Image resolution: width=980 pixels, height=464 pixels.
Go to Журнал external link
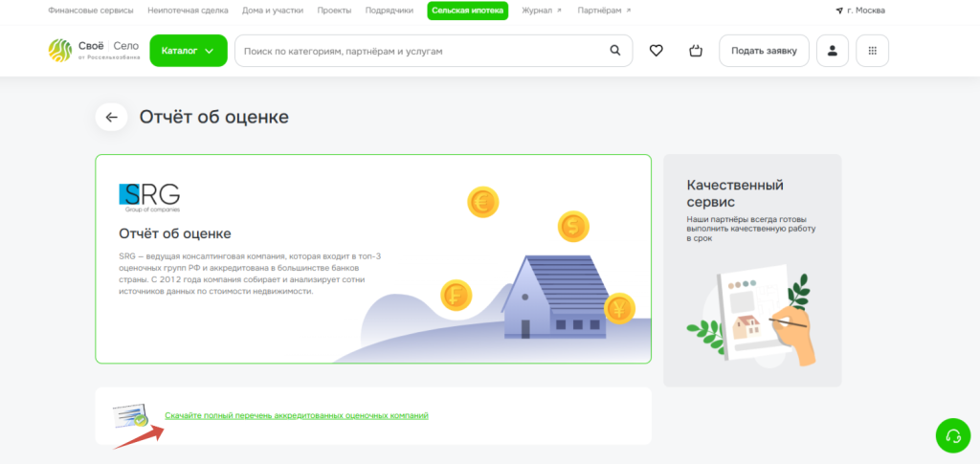coord(540,11)
